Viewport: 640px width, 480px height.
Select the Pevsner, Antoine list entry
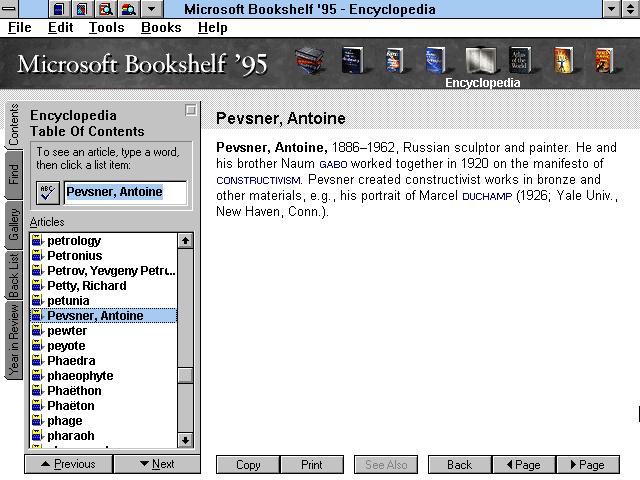click(x=104, y=316)
